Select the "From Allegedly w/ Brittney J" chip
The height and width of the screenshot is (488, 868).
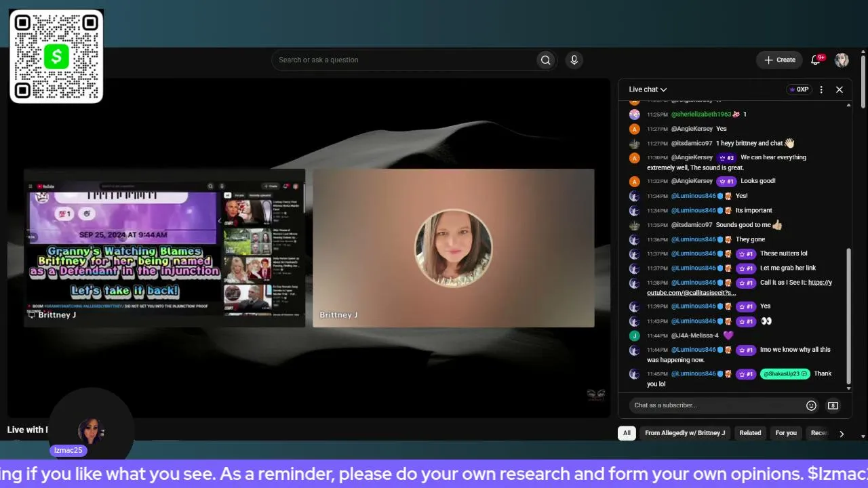[685, 433]
